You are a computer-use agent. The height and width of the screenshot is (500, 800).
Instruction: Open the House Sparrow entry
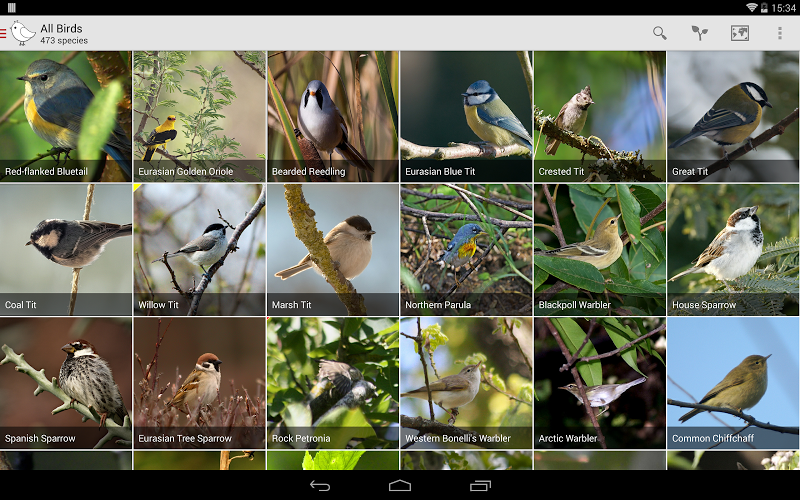click(733, 250)
